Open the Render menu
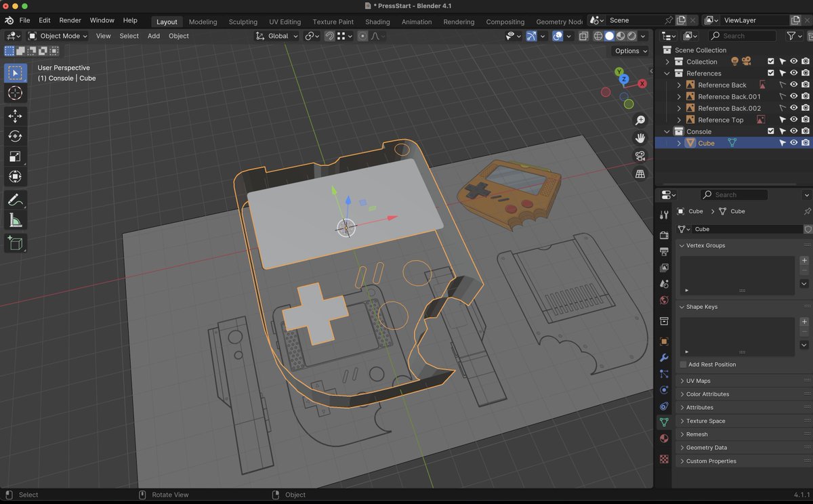The image size is (813, 504). (x=70, y=20)
